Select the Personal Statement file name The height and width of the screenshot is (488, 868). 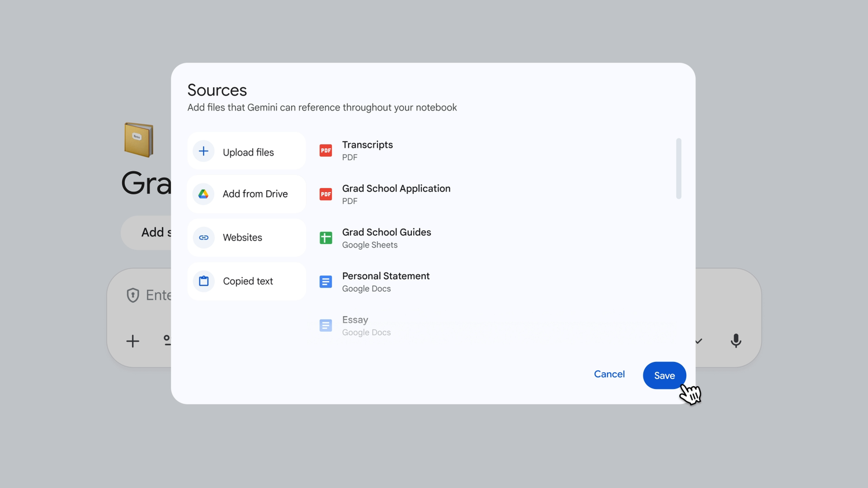[386, 276]
